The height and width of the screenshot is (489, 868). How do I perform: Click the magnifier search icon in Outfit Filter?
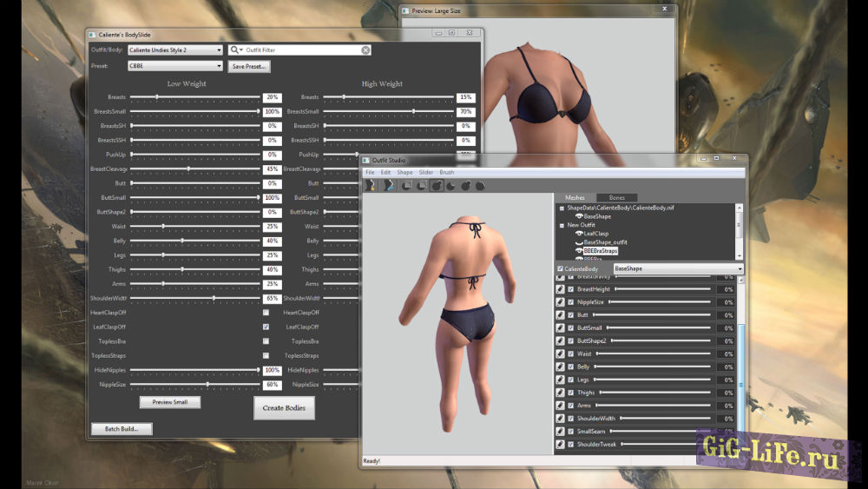coord(235,50)
